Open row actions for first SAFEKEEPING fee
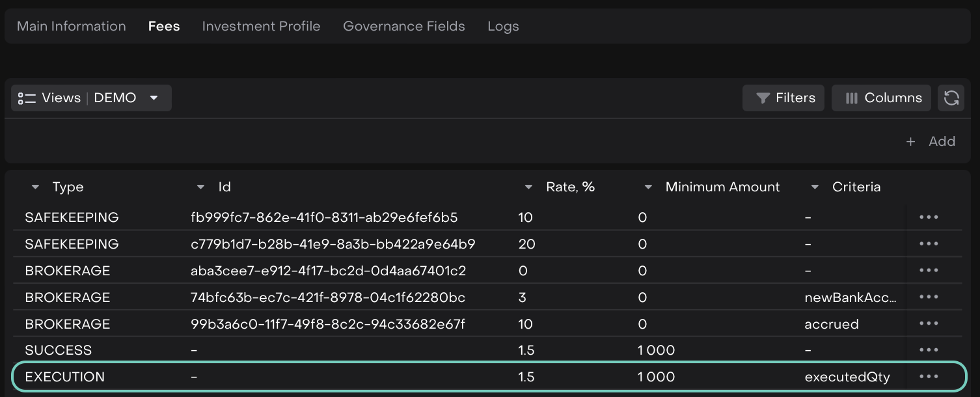 (929, 217)
